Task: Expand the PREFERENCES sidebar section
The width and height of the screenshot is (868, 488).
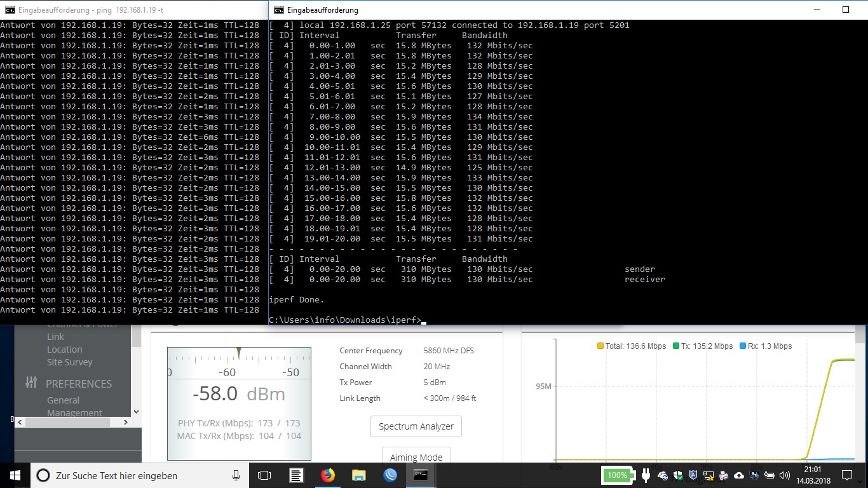Action: click(x=79, y=384)
